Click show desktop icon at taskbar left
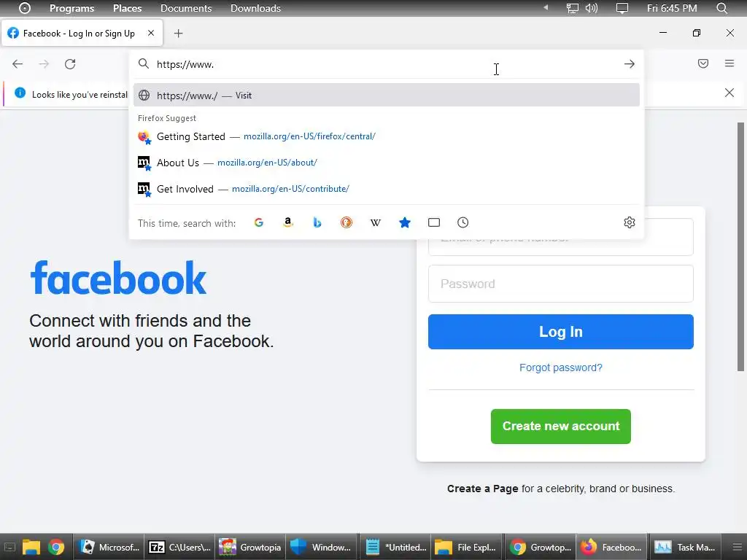The height and width of the screenshot is (560, 747). tap(9, 547)
